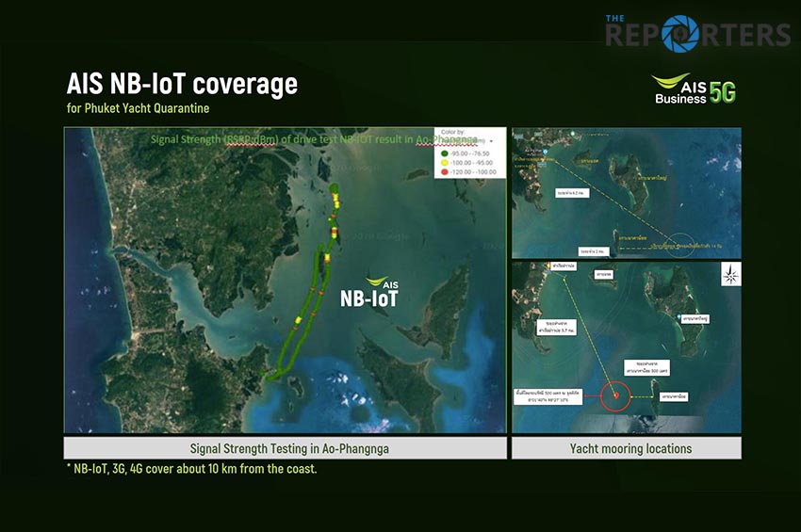Click the compass rose icon on the mooring map

[730, 275]
